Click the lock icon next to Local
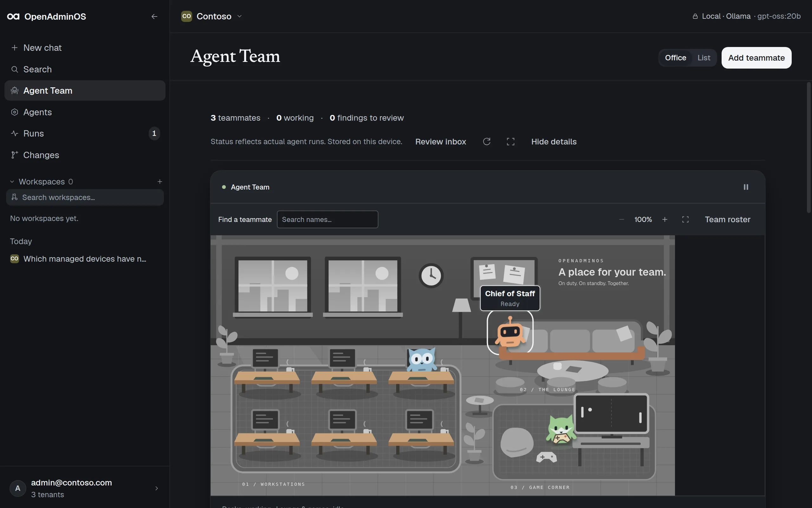 [695, 17]
